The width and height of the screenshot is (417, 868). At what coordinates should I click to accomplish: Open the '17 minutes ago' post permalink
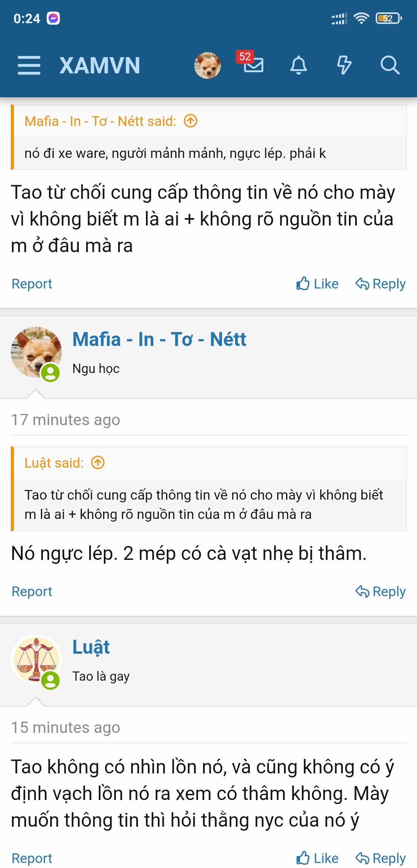click(x=65, y=420)
